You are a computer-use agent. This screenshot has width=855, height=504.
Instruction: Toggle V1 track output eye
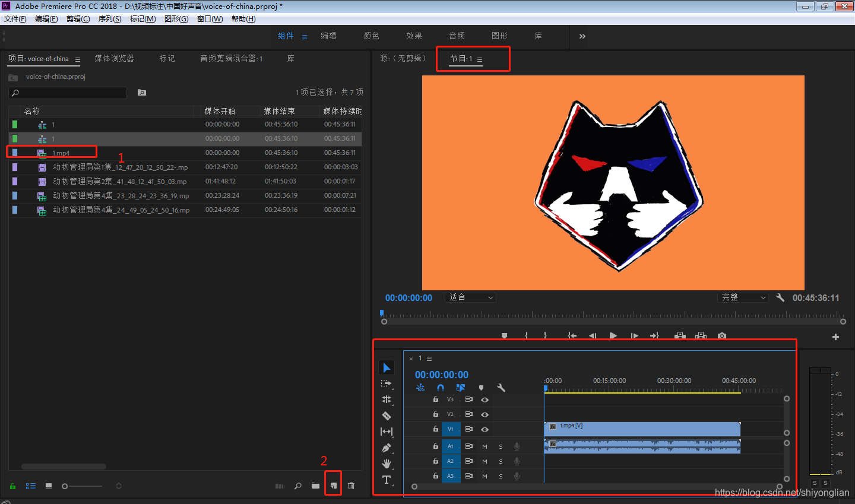pos(484,429)
